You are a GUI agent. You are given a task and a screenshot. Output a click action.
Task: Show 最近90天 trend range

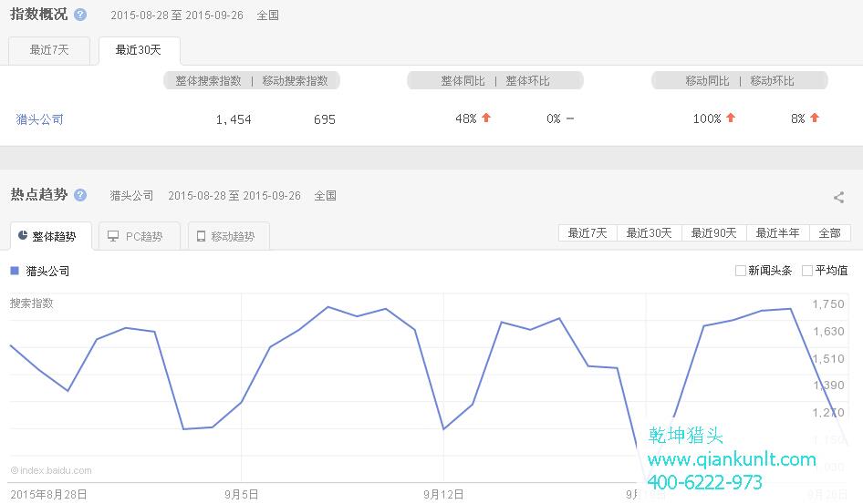[713, 233]
